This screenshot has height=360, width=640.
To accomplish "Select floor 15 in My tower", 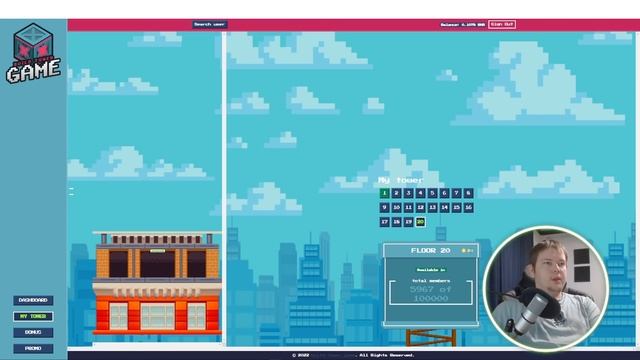I will (x=457, y=208).
